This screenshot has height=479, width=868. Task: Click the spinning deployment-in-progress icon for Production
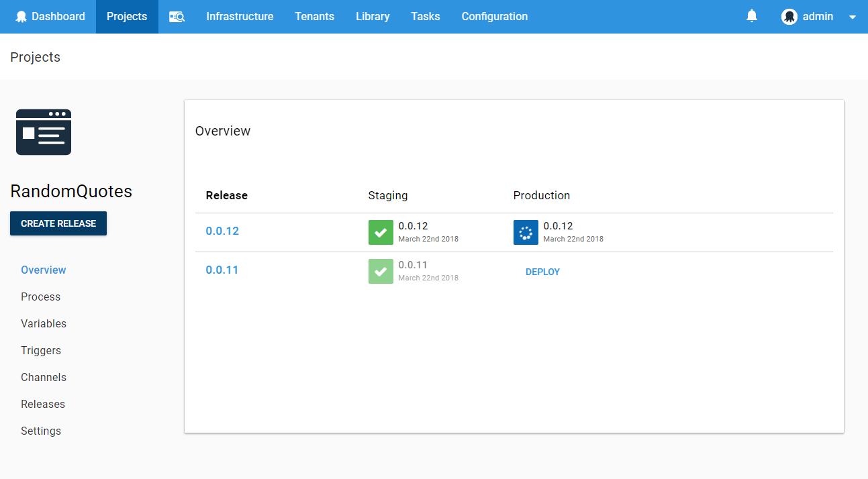[x=526, y=232]
